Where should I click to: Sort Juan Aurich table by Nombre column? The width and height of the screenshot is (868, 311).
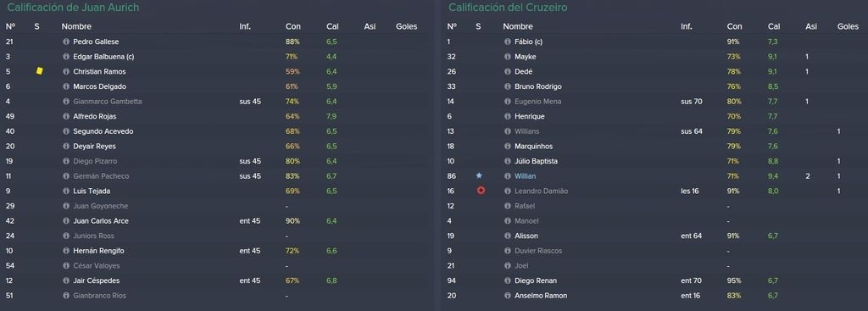coord(76,26)
